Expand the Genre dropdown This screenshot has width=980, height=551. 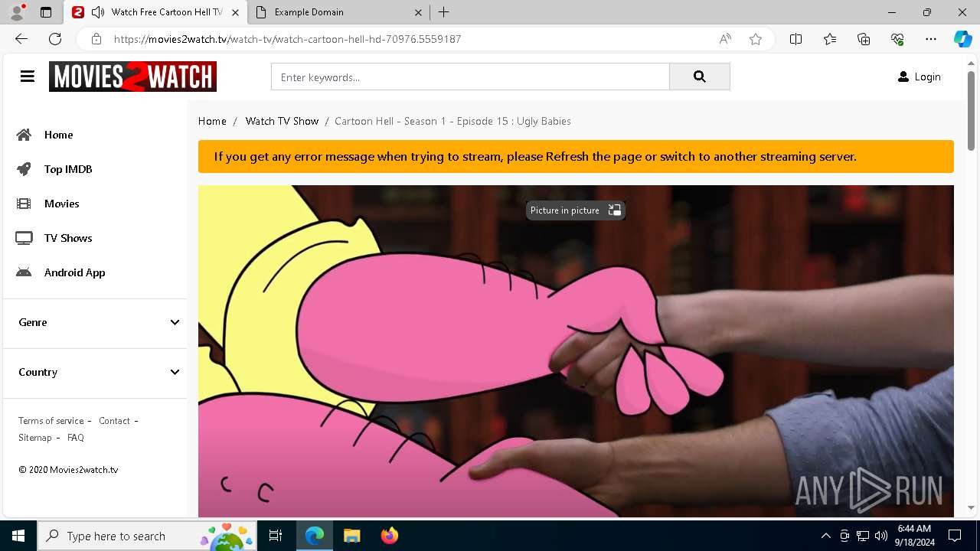coord(95,322)
